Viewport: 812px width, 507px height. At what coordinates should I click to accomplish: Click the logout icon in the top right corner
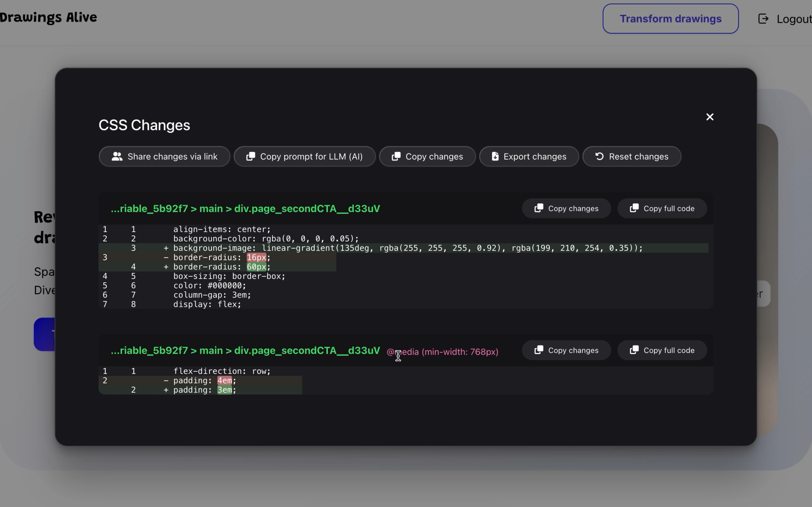[763, 19]
